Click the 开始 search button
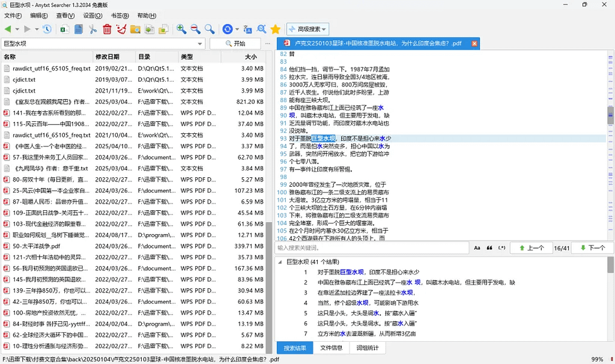The height and width of the screenshot is (364, 615). coord(235,44)
